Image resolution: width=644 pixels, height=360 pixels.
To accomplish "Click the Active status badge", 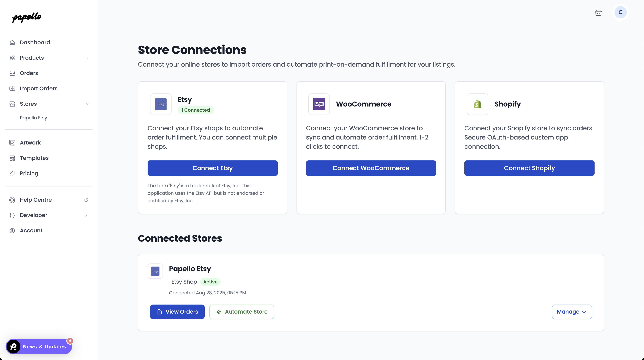I will [x=210, y=282].
